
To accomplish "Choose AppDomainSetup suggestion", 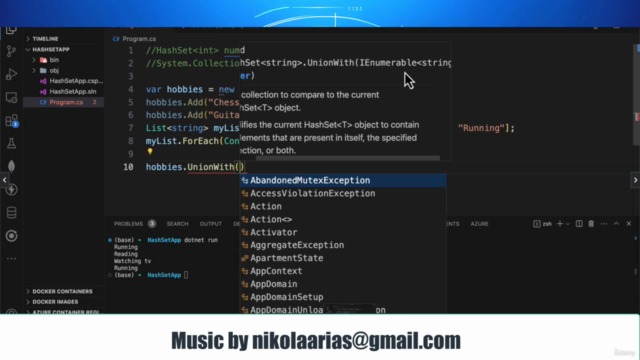I will (x=343, y=297).
